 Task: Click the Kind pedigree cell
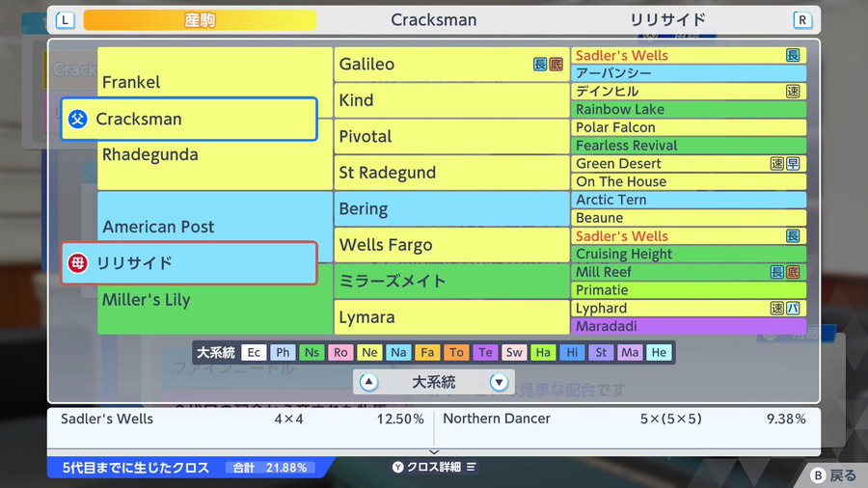(451, 100)
